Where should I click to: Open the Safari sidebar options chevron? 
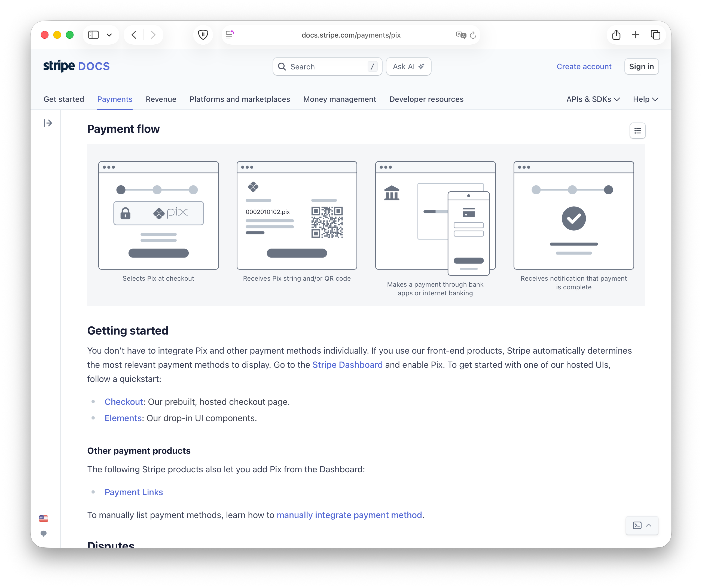point(109,35)
